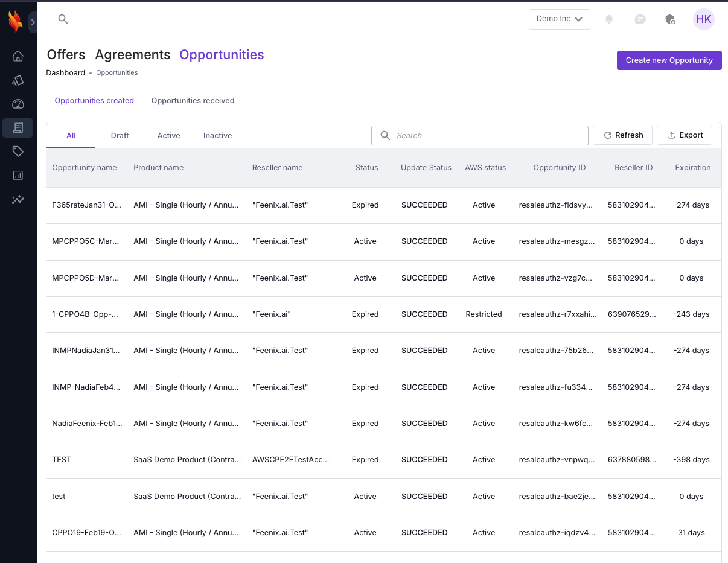Click Create new Opportunity button
The image size is (728, 563).
[x=669, y=60]
